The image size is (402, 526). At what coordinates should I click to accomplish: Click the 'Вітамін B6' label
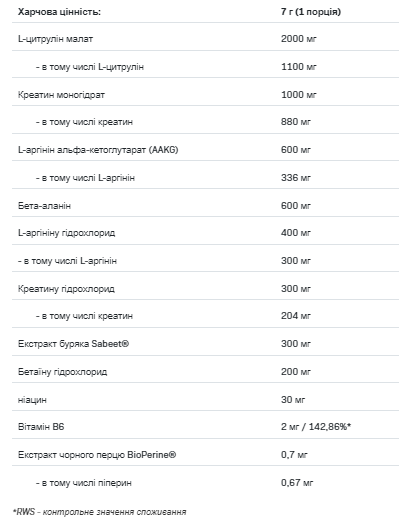pos(41,427)
